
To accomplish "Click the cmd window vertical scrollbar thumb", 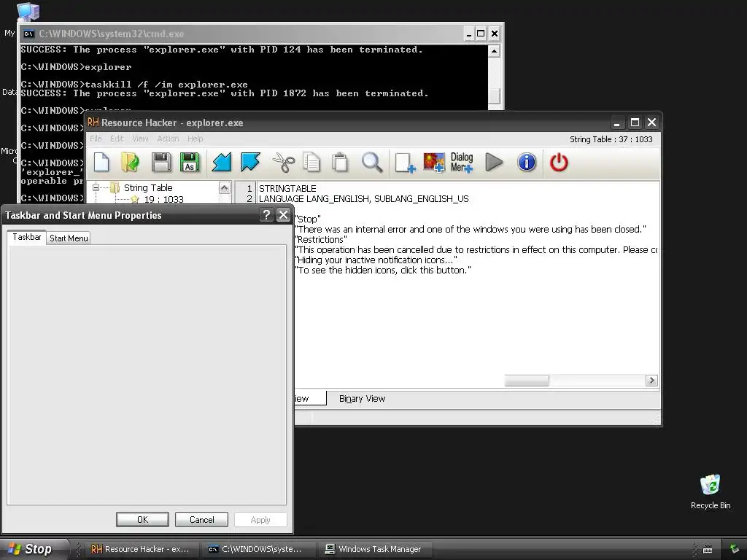I will pyautogui.click(x=495, y=96).
